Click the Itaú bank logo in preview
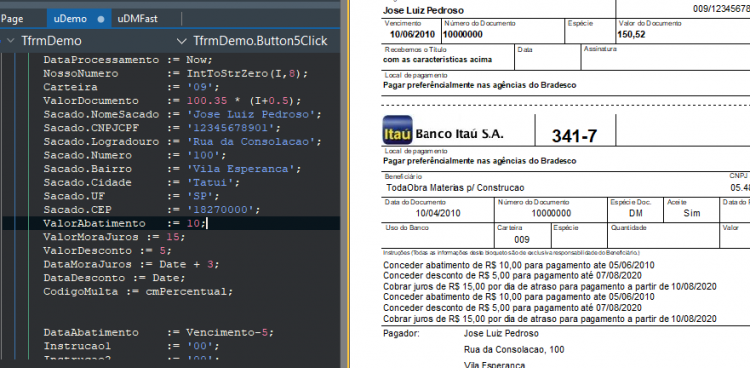The height and width of the screenshot is (368, 750). 397,130
